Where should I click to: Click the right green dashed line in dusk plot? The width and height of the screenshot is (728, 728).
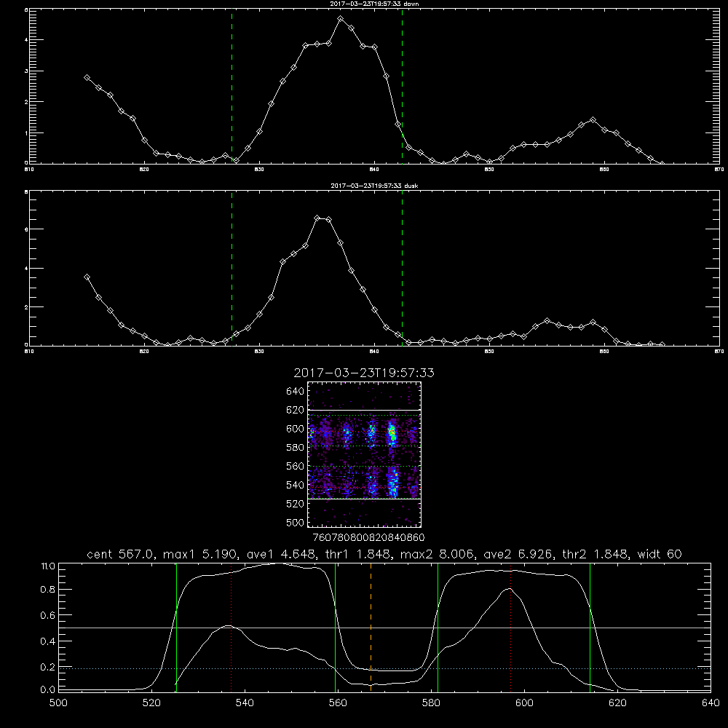coord(402,268)
